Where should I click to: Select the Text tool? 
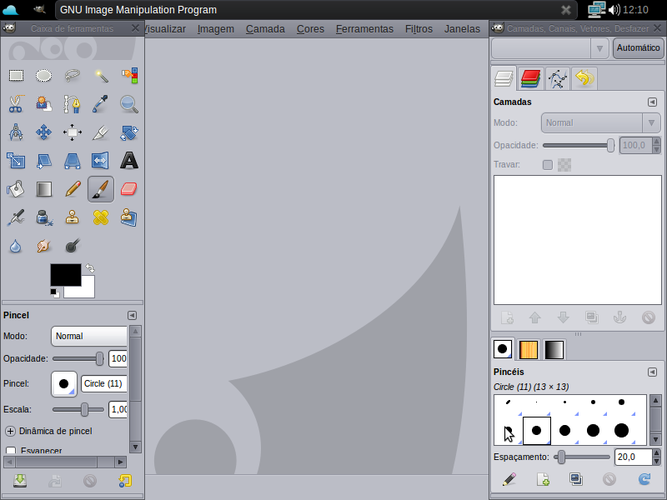click(129, 161)
